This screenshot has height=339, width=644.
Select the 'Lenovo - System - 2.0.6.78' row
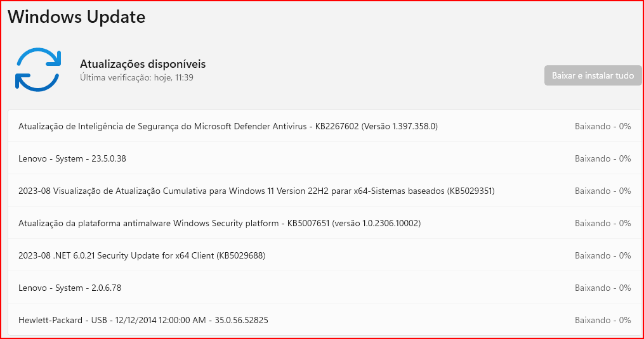(x=324, y=288)
